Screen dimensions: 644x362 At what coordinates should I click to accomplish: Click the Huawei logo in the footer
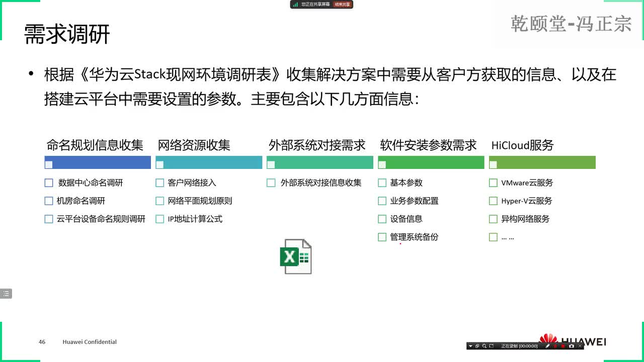coord(573,340)
